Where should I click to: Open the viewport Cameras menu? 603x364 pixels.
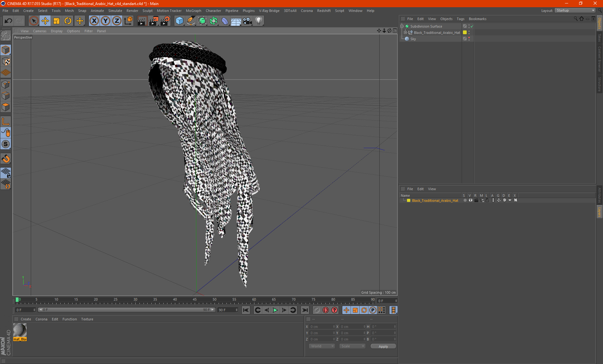[x=40, y=31]
